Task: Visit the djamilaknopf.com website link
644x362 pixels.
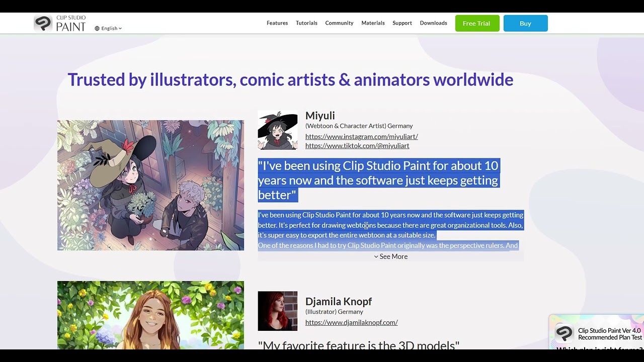Action: (351, 323)
